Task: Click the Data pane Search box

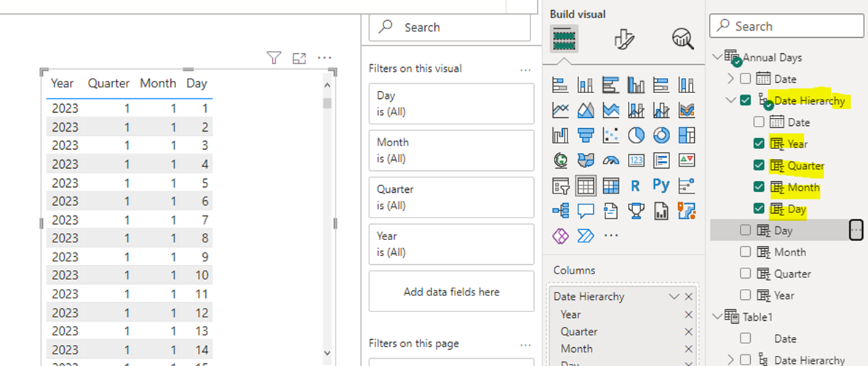Action: pos(785,26)
